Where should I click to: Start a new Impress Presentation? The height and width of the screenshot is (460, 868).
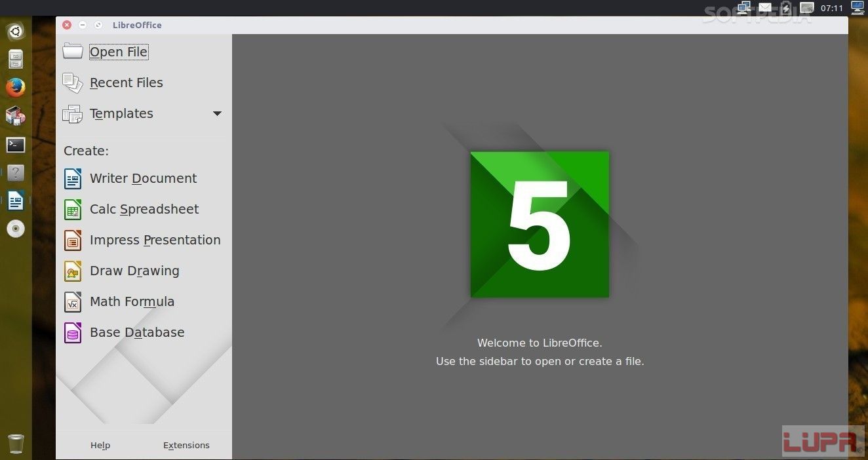coord(142,240)
